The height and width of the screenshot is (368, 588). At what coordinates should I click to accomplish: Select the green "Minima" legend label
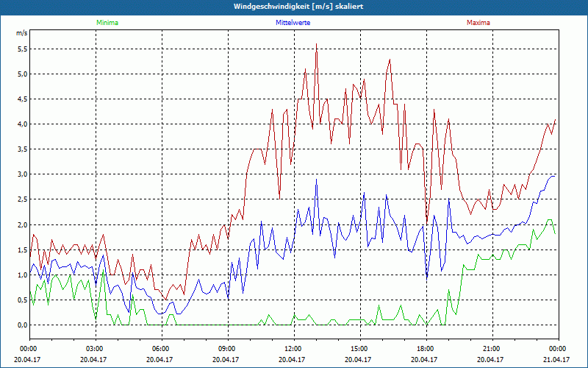(x=107, y=23)
